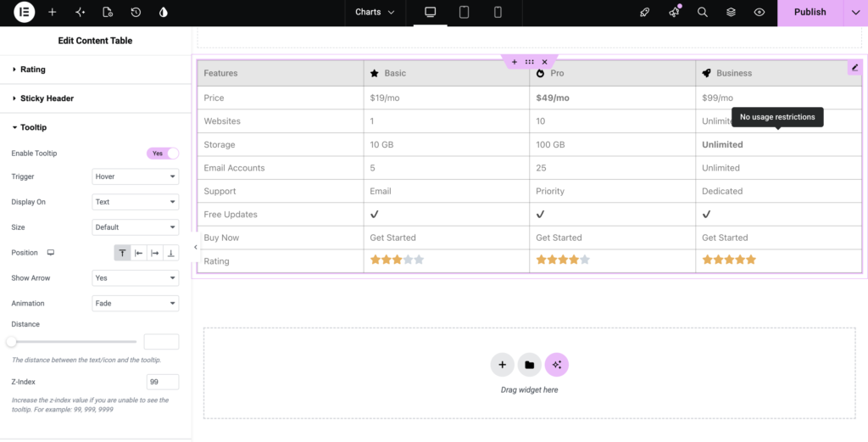Click the pink AI builder sparkle button
Screen dimensions: 868x442
(556, 365)
